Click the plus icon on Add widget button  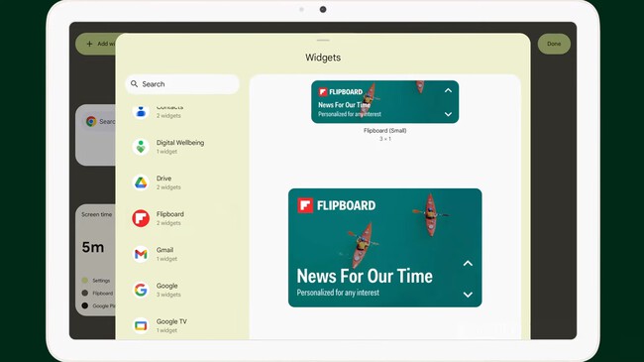(x=89, y=44)
